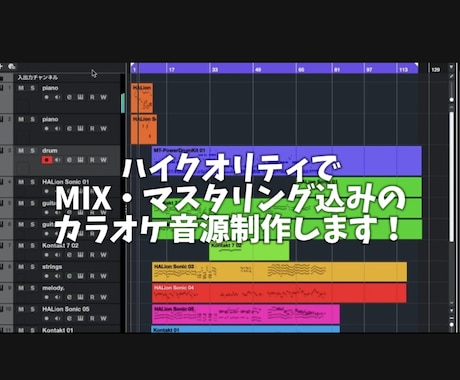Select the Kontakt 01 track name
460x380 pixels.
pos(58,330)
